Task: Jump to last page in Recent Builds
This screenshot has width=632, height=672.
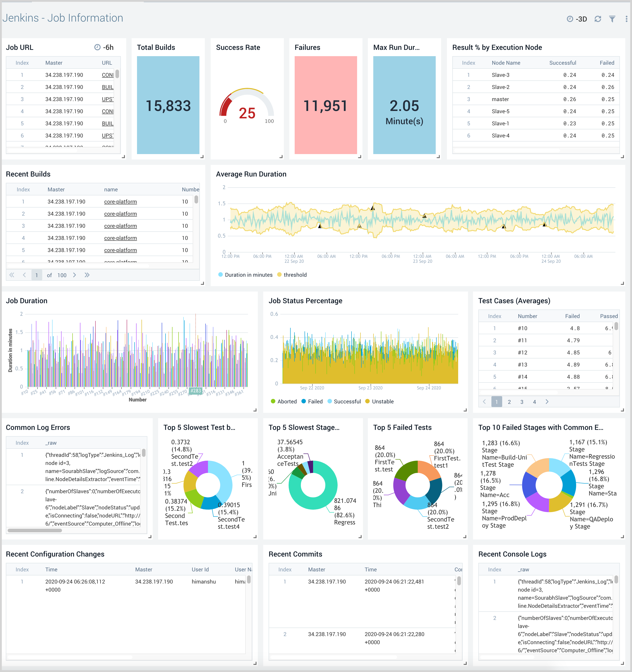Action: click(87, 275)
